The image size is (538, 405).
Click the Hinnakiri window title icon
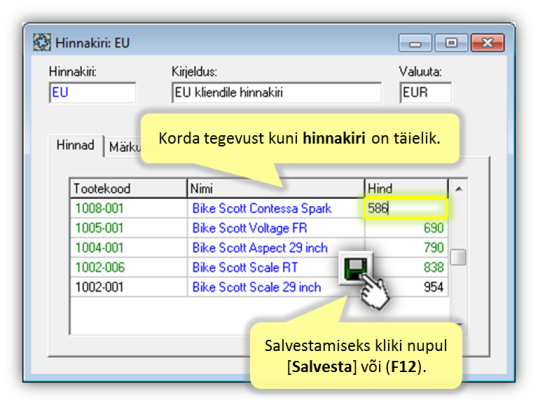coord(42,43)
